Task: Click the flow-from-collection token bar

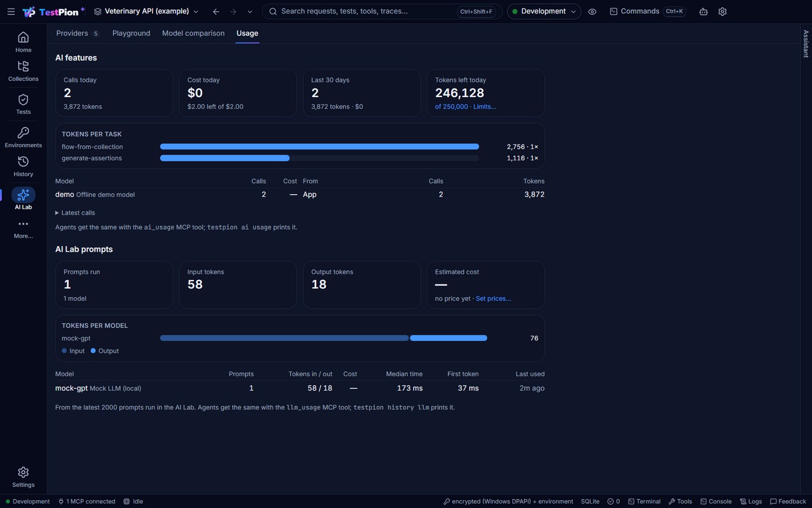Action: coord(319,147)
